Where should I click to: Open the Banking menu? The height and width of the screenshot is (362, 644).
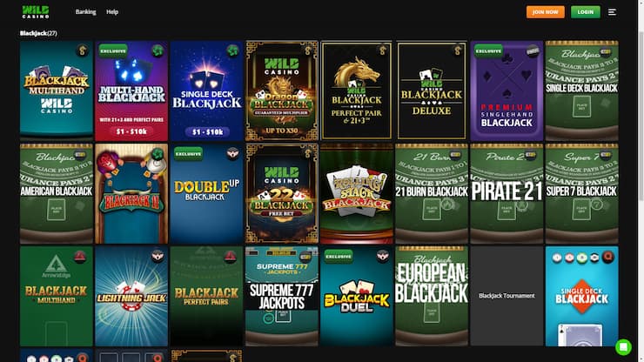point(85,12)
